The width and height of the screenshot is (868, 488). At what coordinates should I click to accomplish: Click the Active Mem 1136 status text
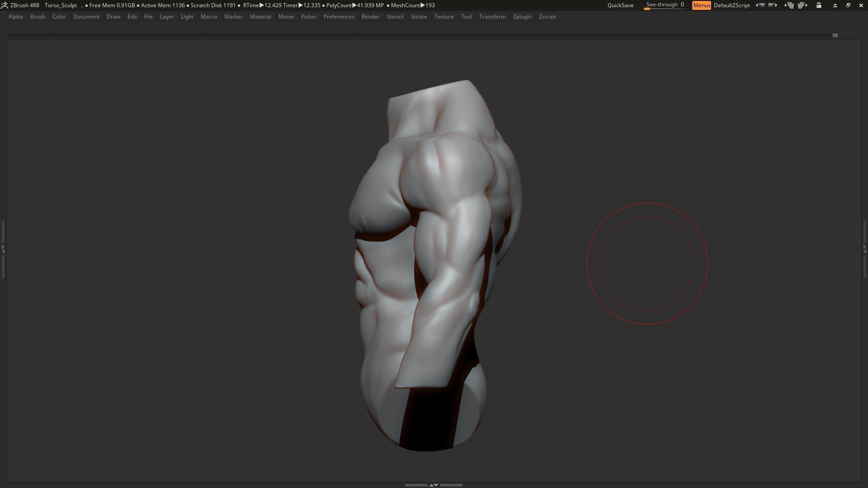[163, 5]
